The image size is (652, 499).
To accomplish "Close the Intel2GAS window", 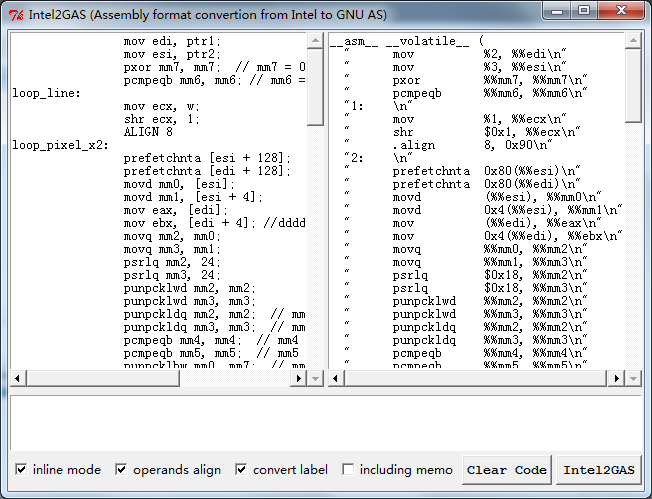I will pos(621,11).
